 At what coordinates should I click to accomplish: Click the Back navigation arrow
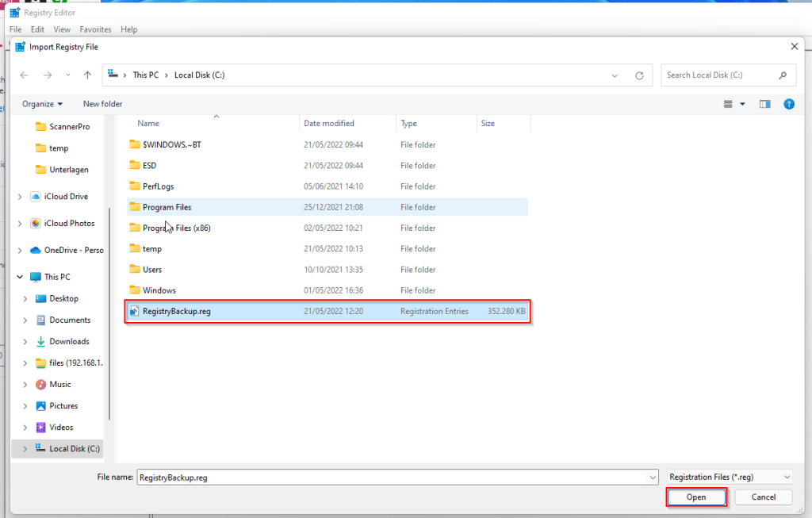point(24,75)
